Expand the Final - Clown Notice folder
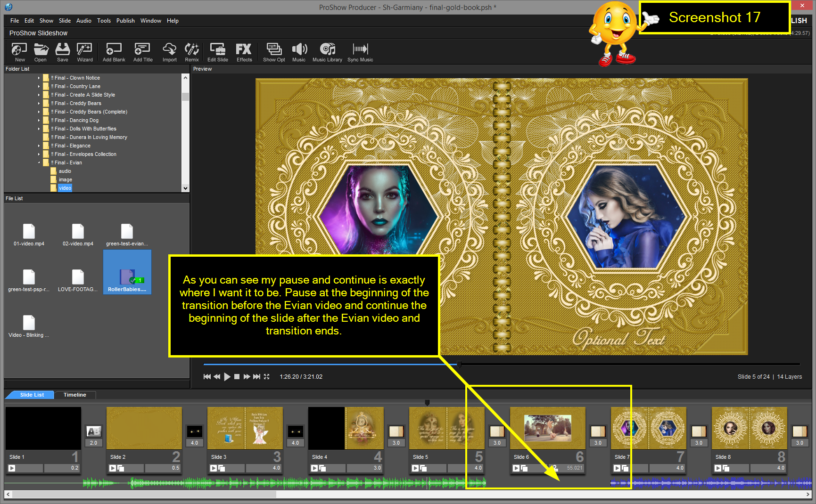Viewport: 816px width, 504px height. click(x=39, y=78)
